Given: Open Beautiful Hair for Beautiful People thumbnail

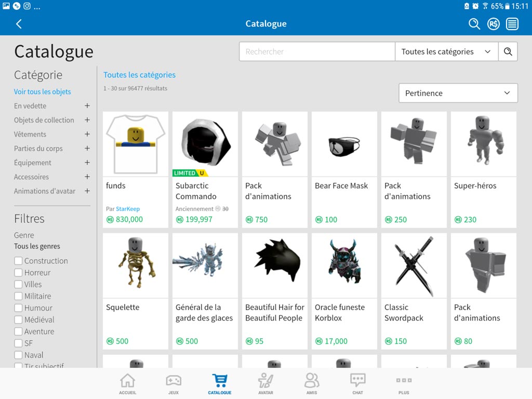Looking at the screenshot, I should [274, 265].
